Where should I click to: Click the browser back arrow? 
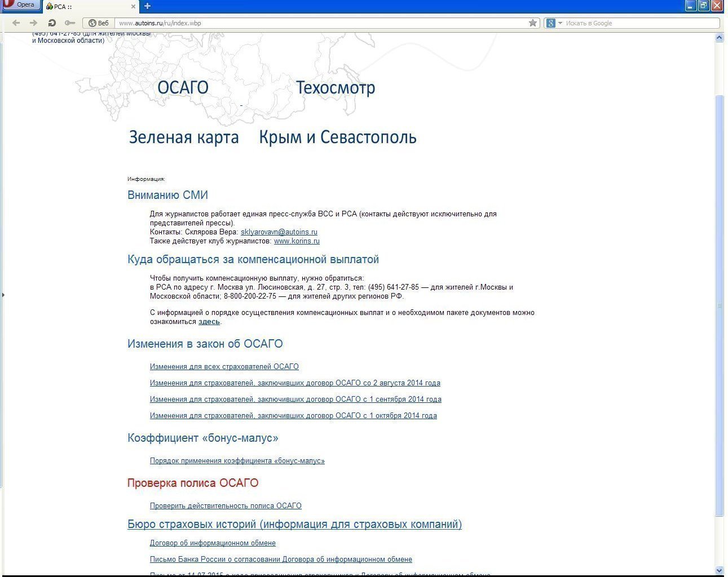16,23
